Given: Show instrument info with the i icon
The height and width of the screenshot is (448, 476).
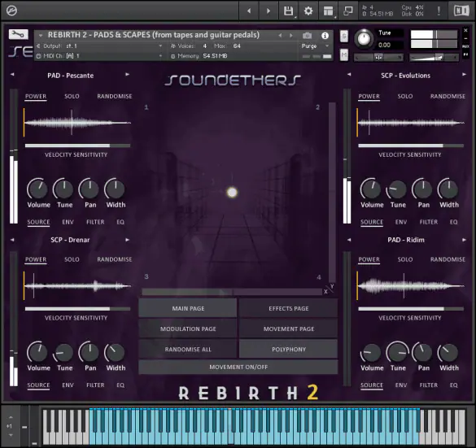Looking at the screenshot, I should [x=325, y=36].
